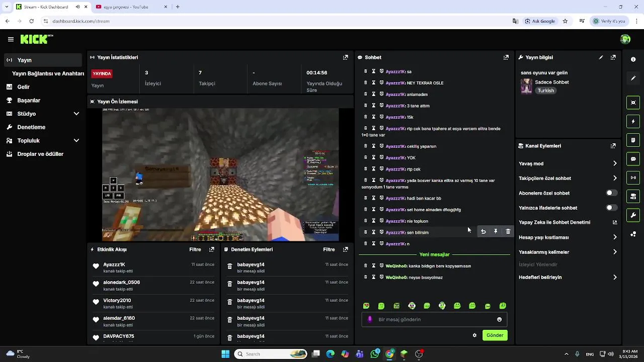Open Yavaş mod options arrow
644x362 pixels.
(615, 163)
